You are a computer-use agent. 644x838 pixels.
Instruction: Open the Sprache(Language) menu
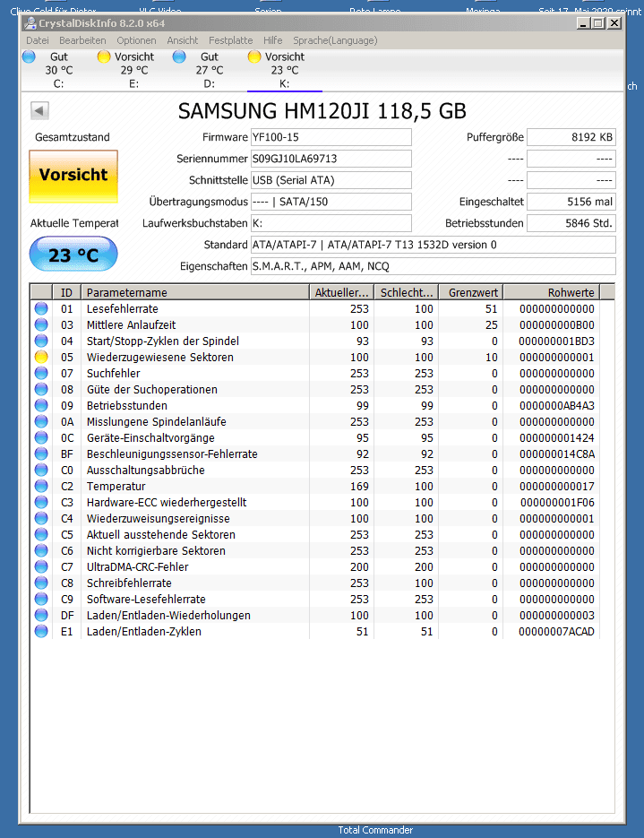(x=335, y=40)
